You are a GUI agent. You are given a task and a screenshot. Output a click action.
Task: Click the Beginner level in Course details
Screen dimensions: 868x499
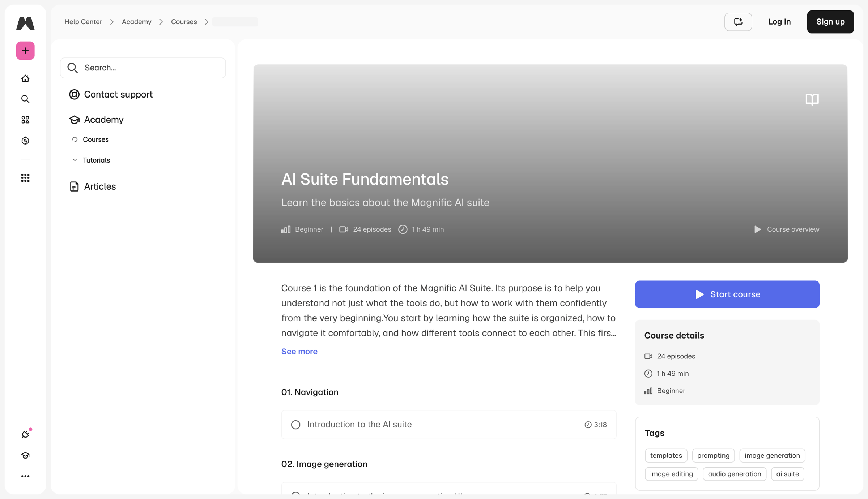(x=671, y=391)
